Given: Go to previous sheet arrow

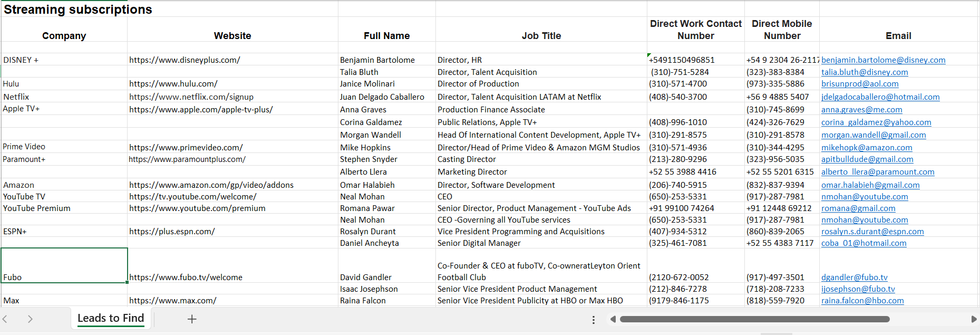Looking at the screenshot, I should click(5, 319).
